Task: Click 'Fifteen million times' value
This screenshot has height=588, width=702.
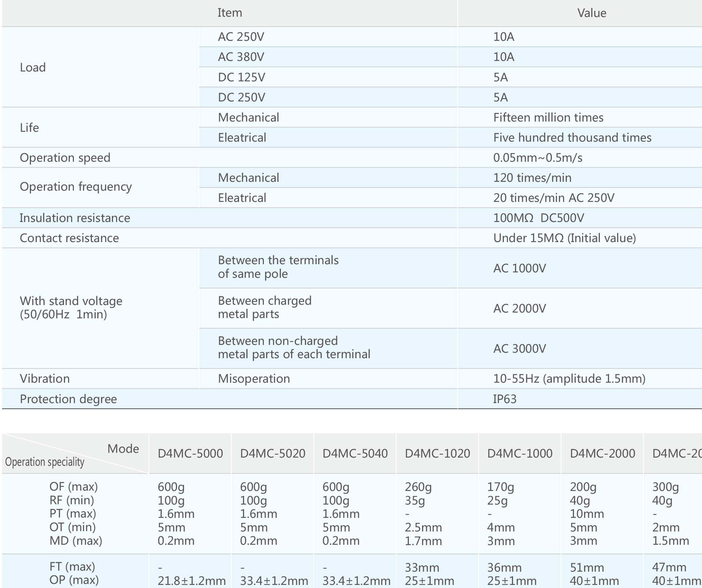Action: coord(548,117)
